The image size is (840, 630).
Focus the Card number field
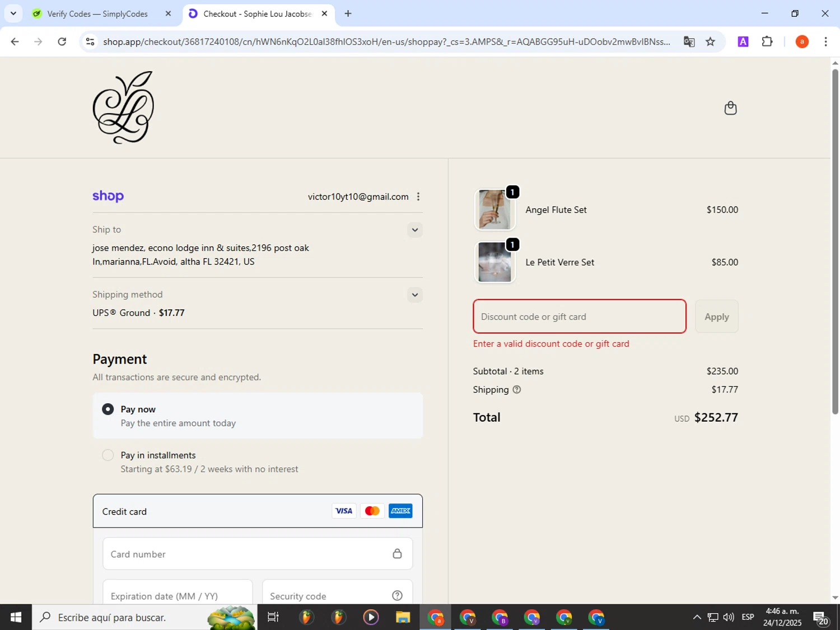tap(258, 554)
